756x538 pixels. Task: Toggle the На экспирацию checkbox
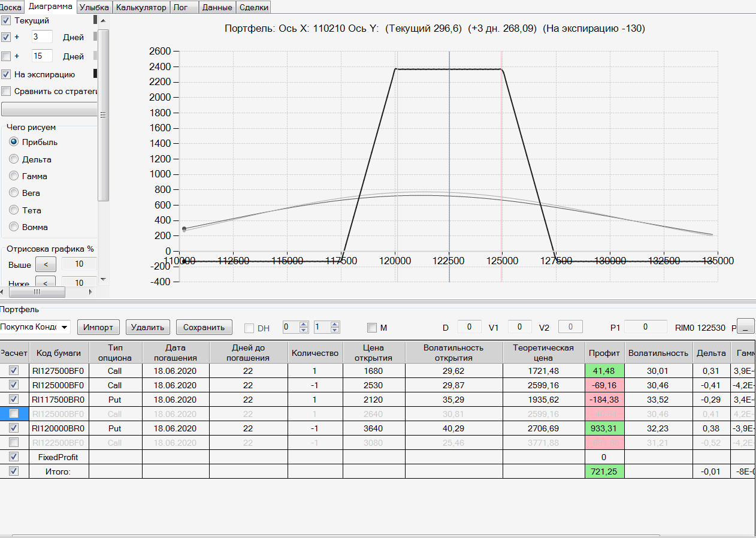tap(7, 75)
